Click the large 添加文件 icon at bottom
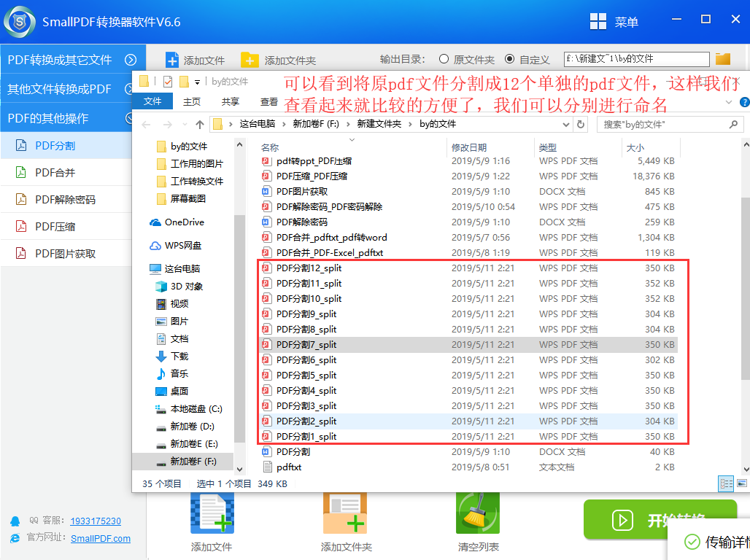 (x=212, y=513)
